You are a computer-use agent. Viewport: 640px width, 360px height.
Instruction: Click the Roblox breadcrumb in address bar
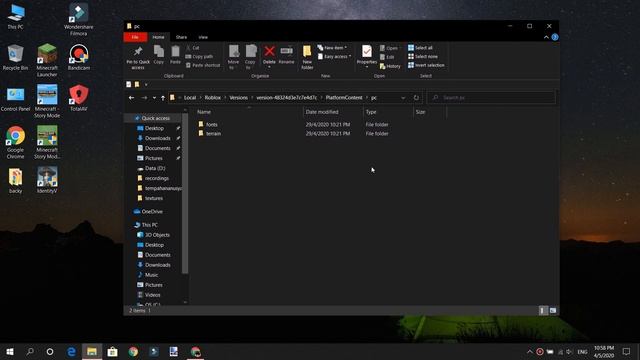(213, 98)
